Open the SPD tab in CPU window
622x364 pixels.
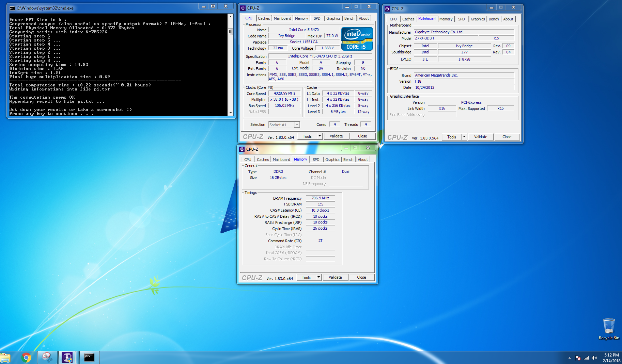pyautogui.click(x=317, y=18)
